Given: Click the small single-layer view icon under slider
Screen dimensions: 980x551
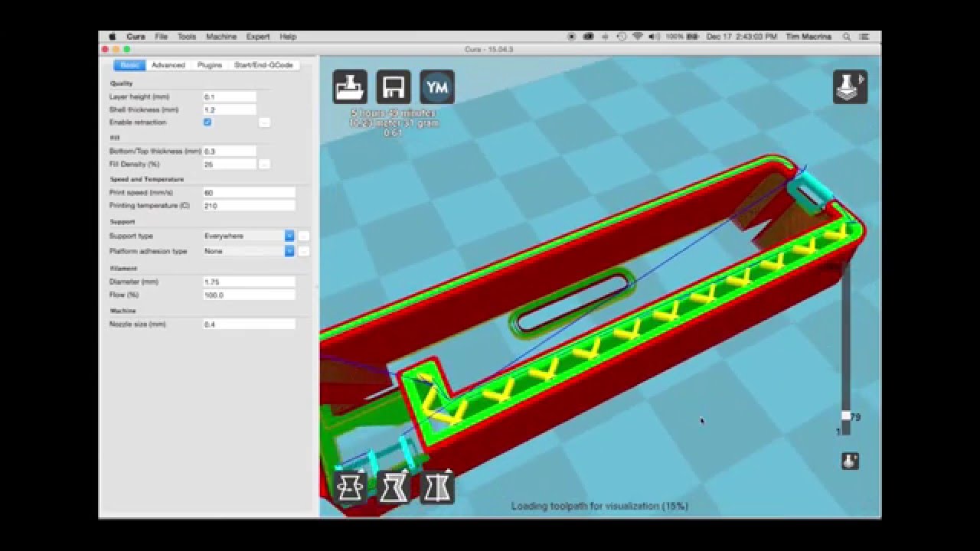Looking at the screenshot, I should (x=850, y=461).
